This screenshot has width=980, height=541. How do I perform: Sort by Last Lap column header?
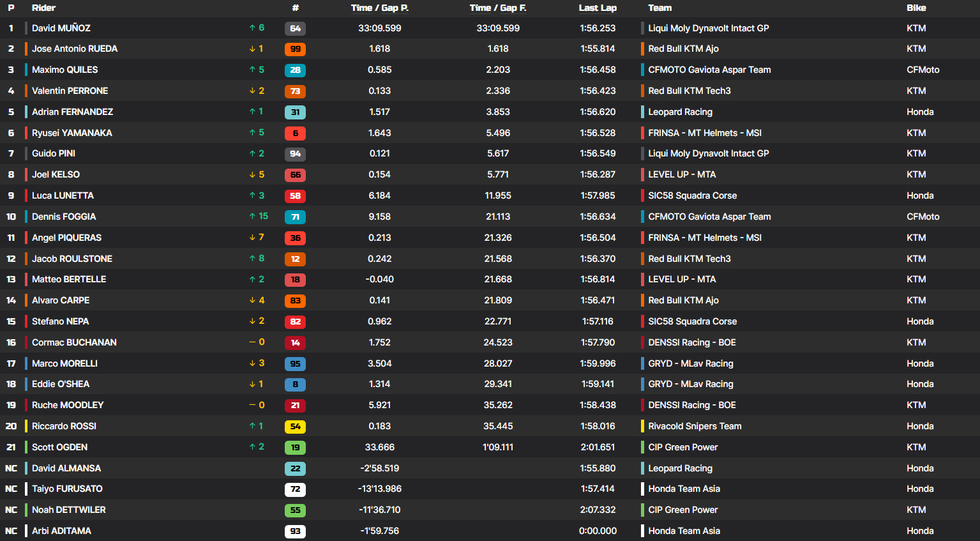point(598,8)
